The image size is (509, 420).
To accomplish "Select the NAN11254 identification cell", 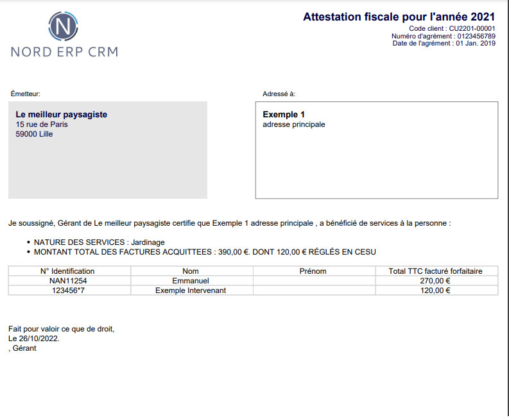I will (x=68, y=281).
